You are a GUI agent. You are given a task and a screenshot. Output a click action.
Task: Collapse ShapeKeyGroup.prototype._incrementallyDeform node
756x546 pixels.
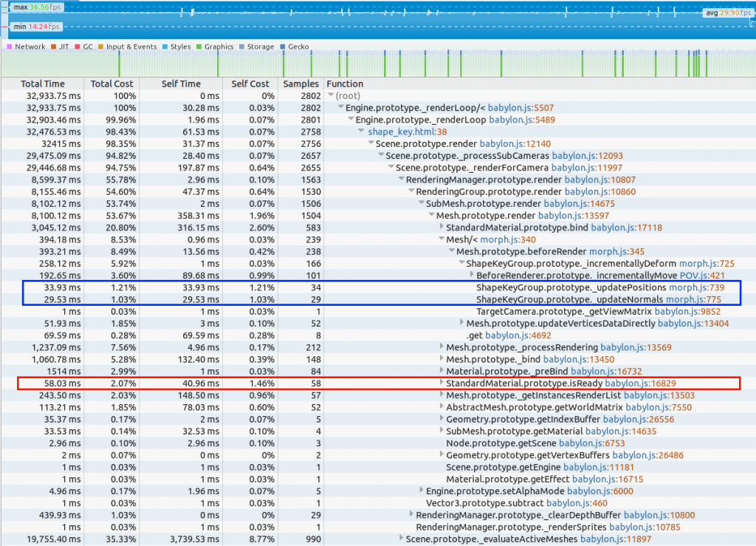(x=461, y=263)
